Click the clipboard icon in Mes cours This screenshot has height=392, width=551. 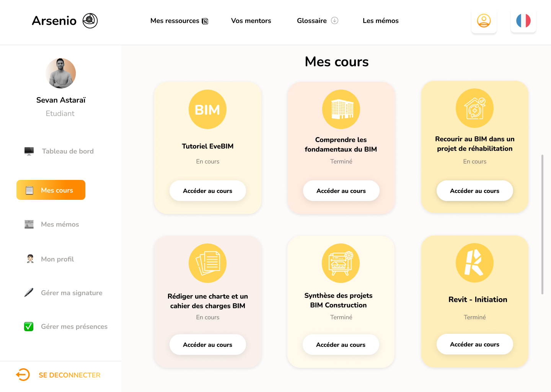click(29, 190)
